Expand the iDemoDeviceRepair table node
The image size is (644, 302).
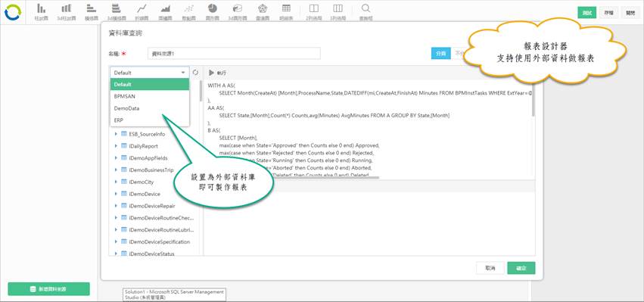117,206
